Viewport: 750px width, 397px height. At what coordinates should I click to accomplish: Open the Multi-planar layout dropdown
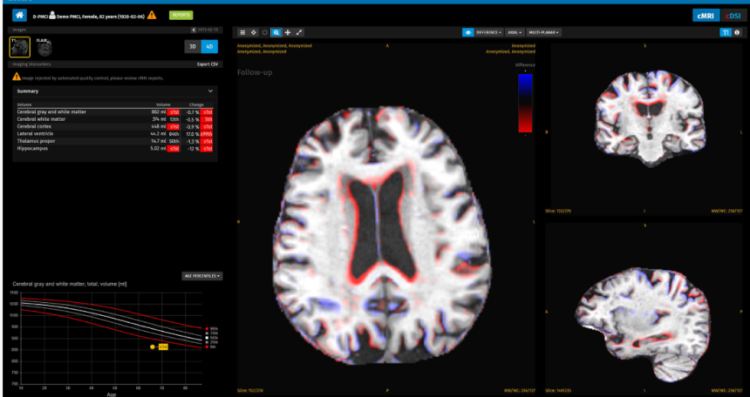(544, 33)
